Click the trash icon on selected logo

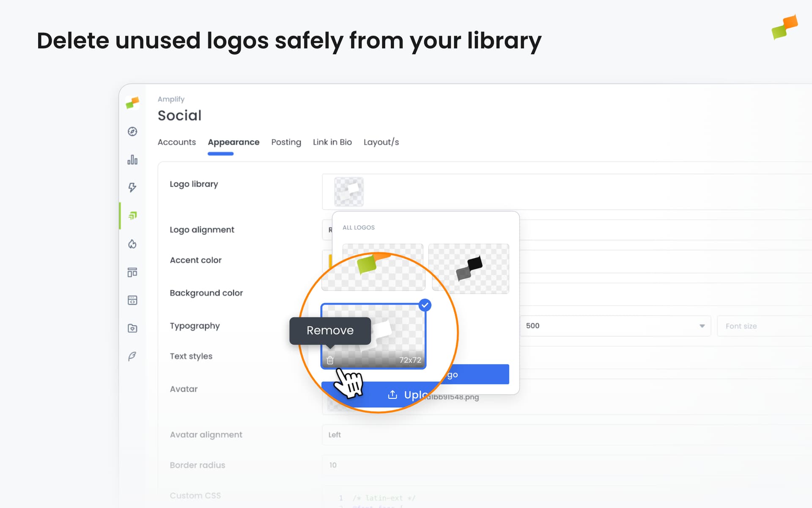coord(330,360)
